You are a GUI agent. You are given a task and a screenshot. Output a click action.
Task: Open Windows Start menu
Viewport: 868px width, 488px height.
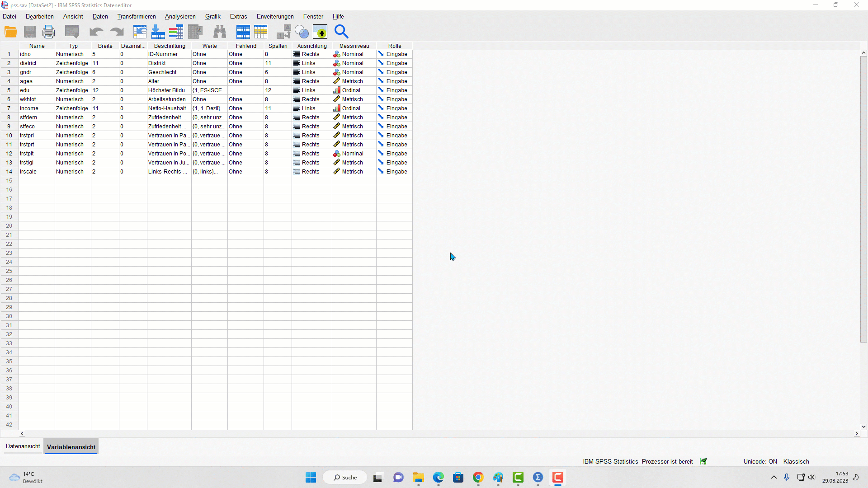point(311,478)
